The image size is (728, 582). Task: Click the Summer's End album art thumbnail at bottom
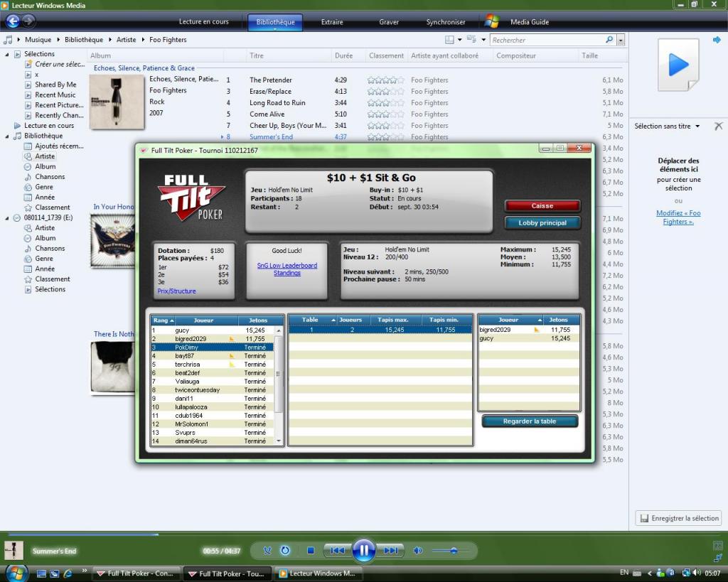(x=14, y=551)
